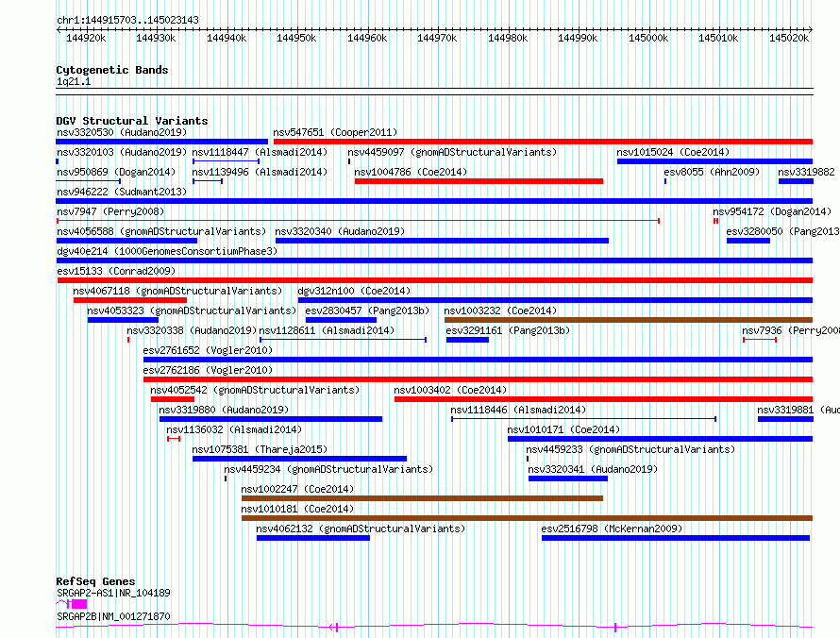This screenshot has width=840, height=638.
Task: Click esv3291161 (Pang2013b) label
Action: [x=508, y=330]
